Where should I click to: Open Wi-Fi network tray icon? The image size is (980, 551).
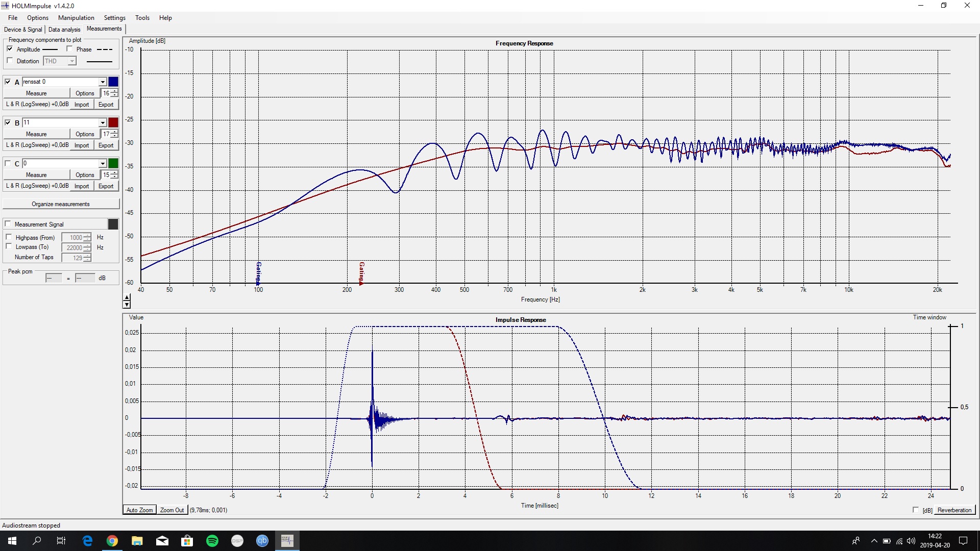pos(899,541)
